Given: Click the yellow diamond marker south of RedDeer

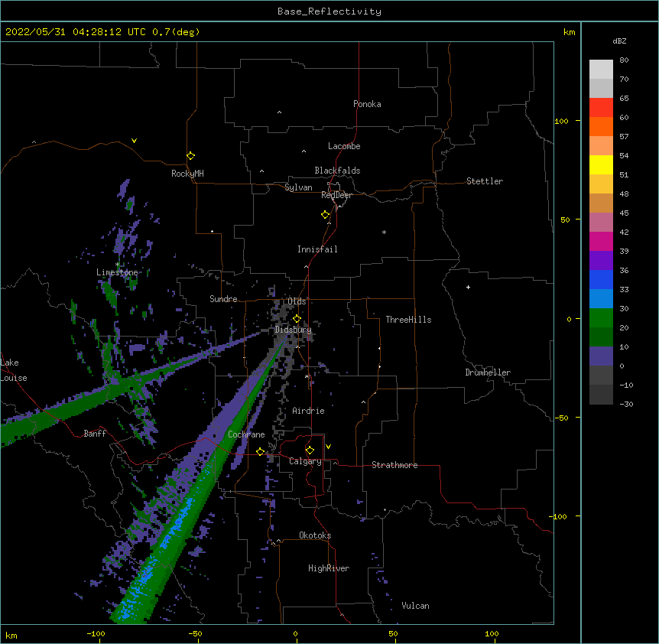Looking at the screenshot, I should point(325,215).
